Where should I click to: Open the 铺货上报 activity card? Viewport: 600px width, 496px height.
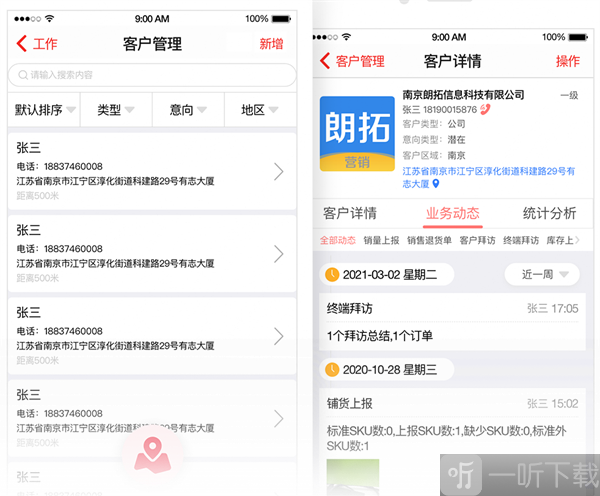click(x=452, y=442)
